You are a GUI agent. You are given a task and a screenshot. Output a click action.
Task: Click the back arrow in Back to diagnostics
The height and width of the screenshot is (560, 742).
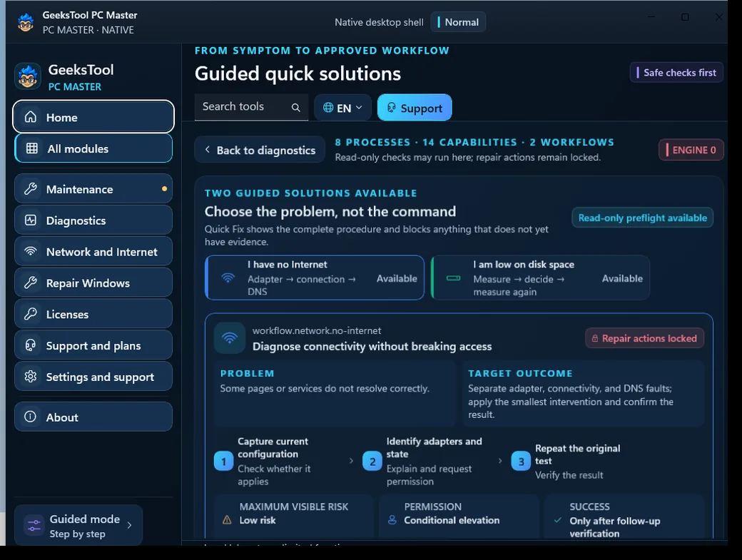click(x=208, y=150)
